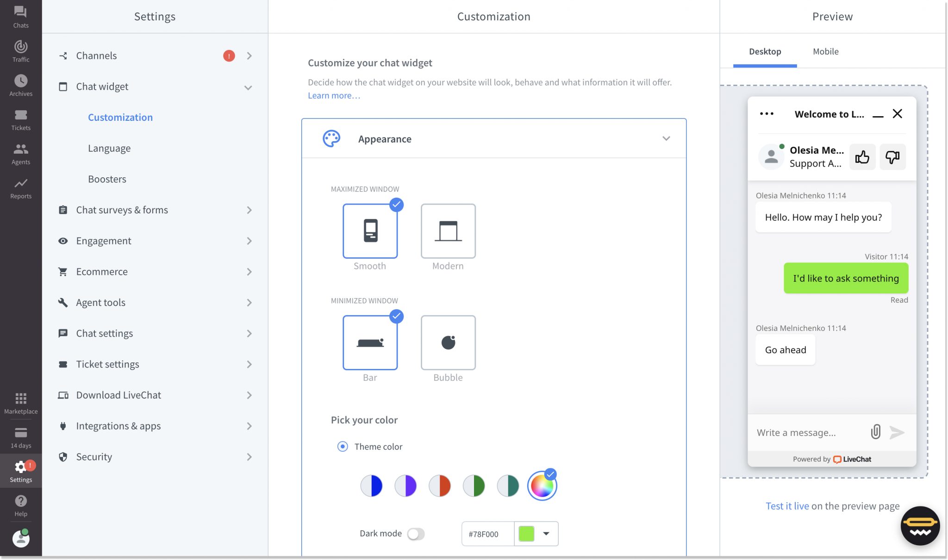Click the thumbs up rating in the preview
The width and height of the screenshot is (948, 560).
click(x=862, y=157)
